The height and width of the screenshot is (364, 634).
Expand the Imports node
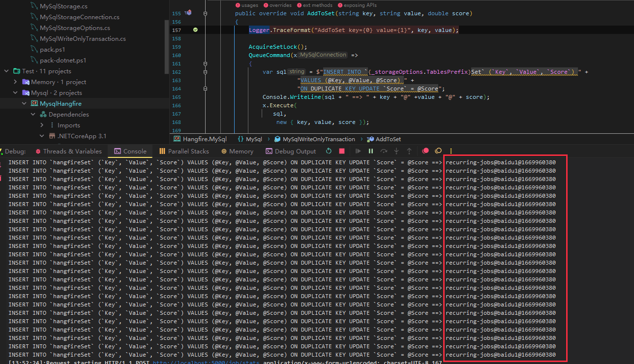pyautogui.click(x=42, y=125)
